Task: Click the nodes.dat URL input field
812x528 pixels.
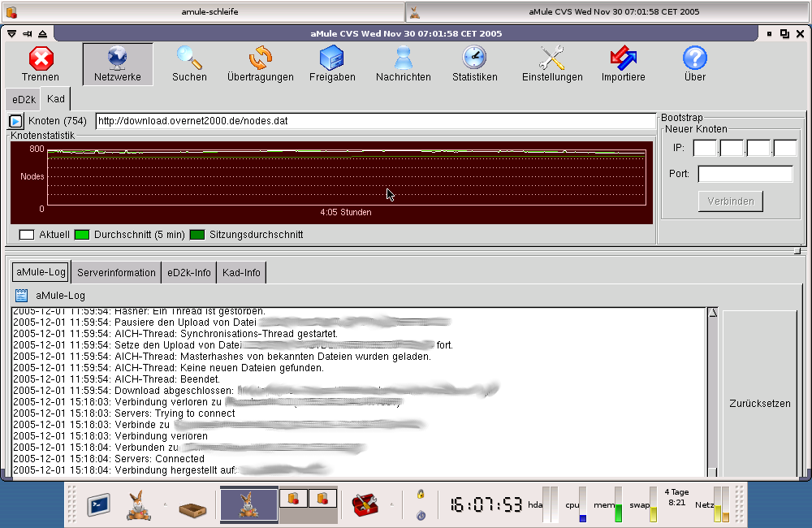Action: point(375,121)
